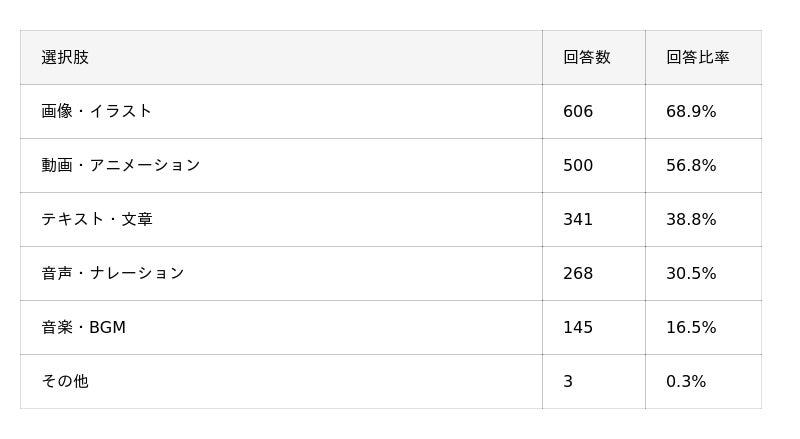Select the 音楽・BGM row label
This screenshot has width=800, height=439.
[84, 327]
